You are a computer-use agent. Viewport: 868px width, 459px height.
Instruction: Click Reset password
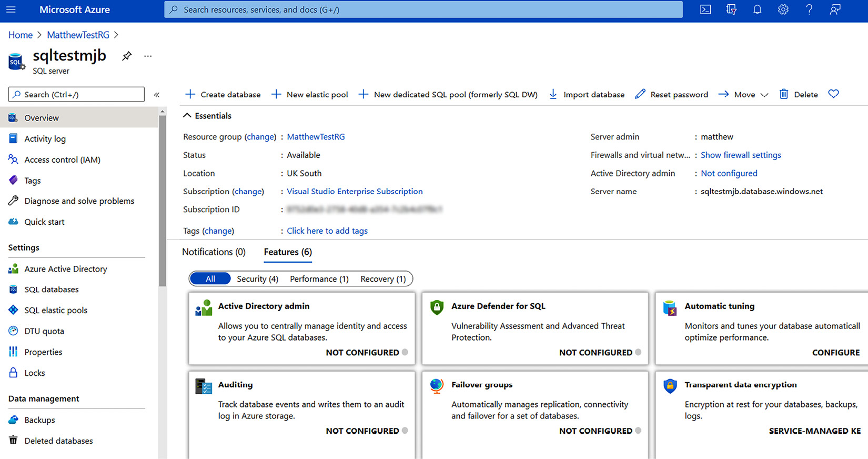(x=672, y=94)
